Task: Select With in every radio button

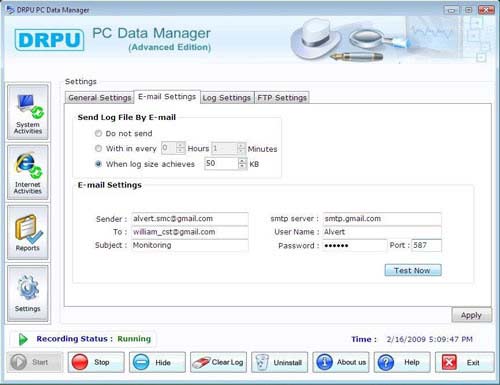Action: point(98,148)
